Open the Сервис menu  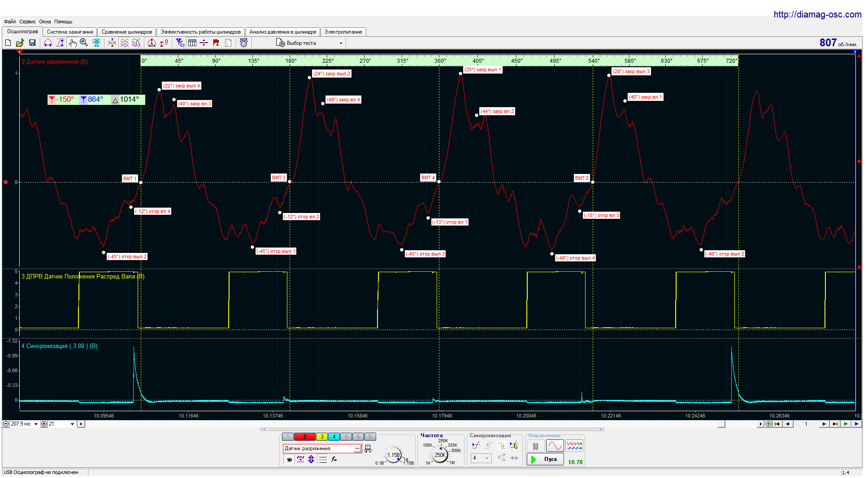27,22
